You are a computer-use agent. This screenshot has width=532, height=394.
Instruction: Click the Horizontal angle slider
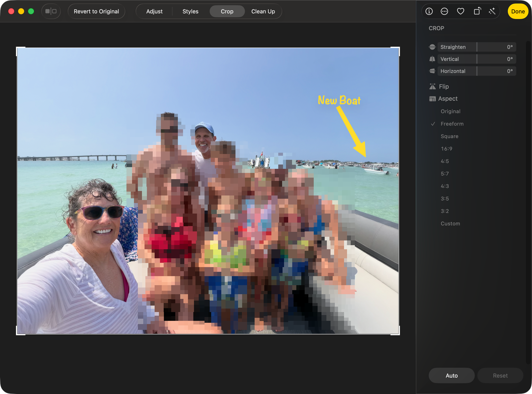(477, 71)
